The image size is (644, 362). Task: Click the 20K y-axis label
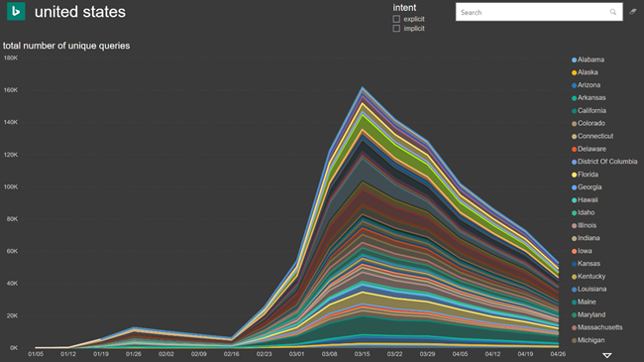pyautogui.click(x=12, y=315)
